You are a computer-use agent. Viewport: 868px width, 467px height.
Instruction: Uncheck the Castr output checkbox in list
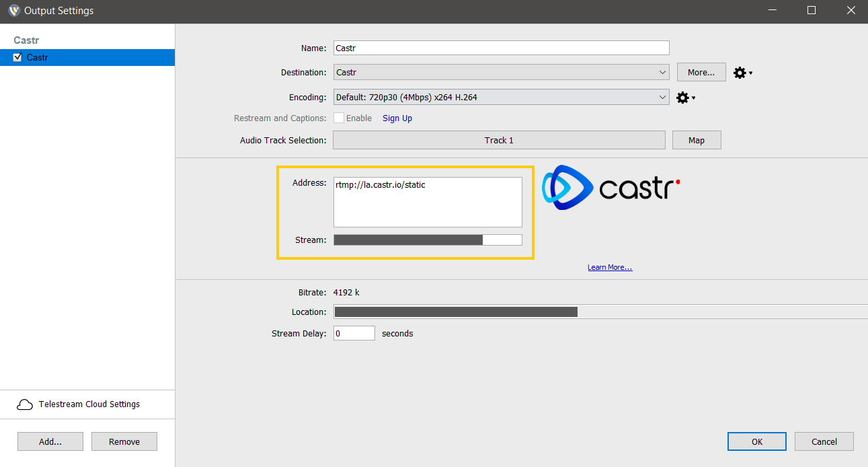click(x=18, y=57)
